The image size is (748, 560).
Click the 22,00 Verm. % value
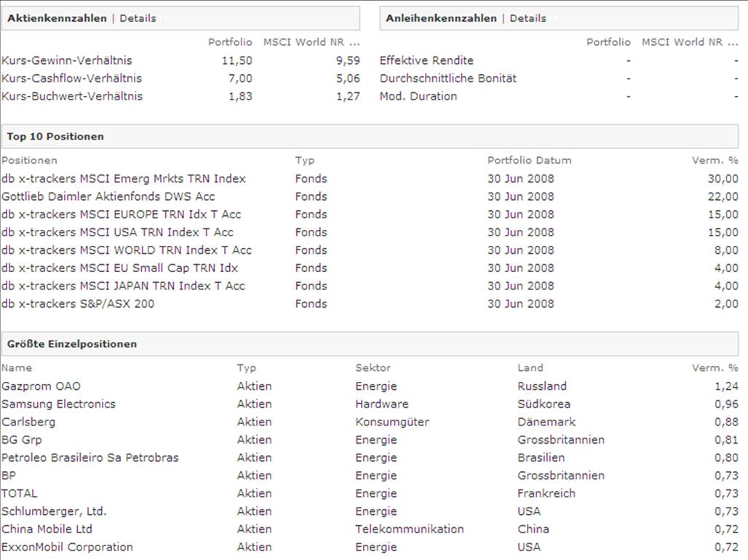click(x=723, y=196)
